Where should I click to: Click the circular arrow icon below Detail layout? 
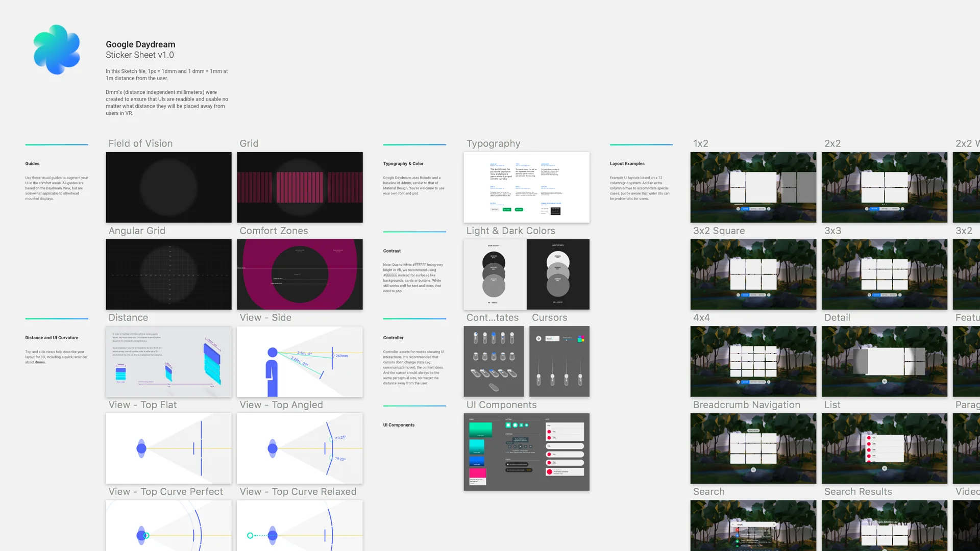click(885, 381)
